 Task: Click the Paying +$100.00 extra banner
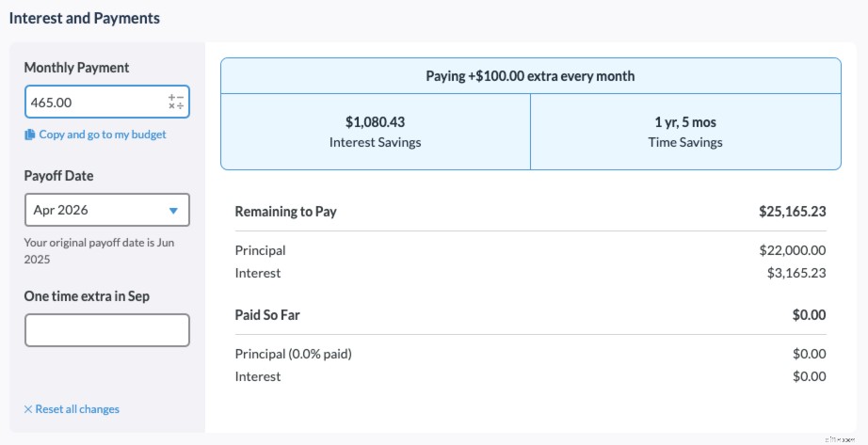click(x=530, y=76)
